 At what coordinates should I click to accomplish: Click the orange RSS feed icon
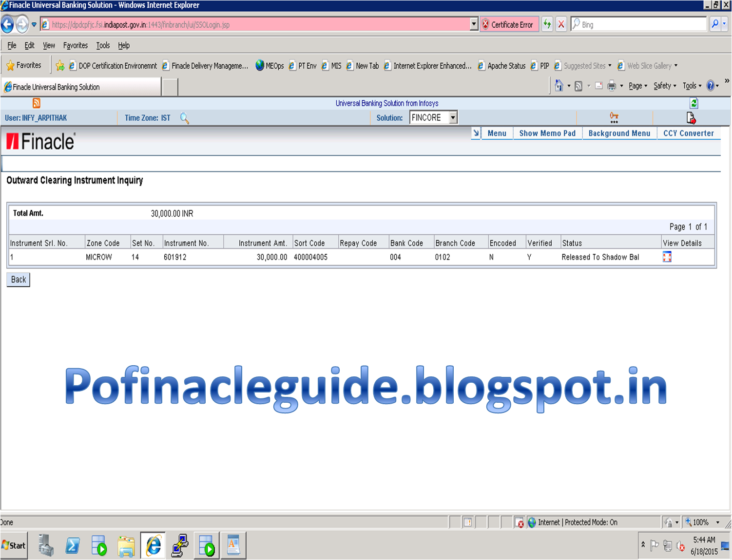click(x=36, y=103)
